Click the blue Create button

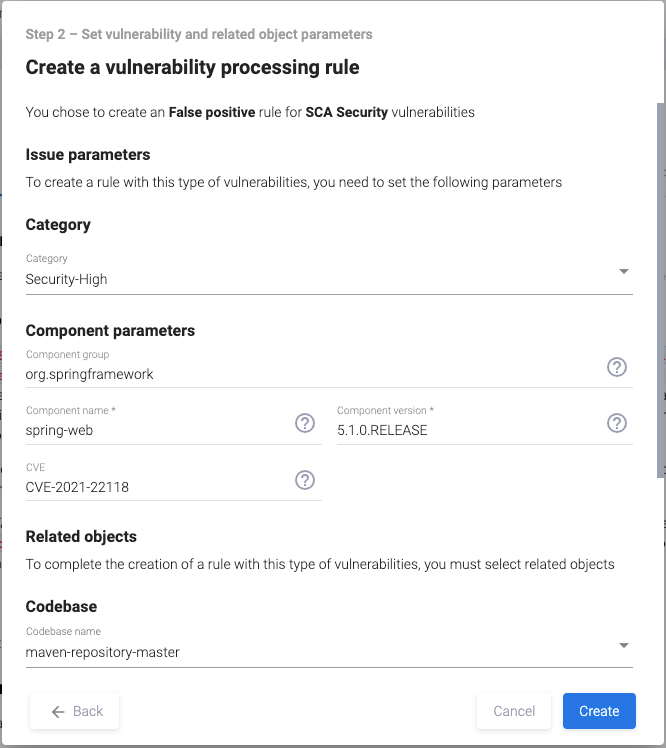(599, 711)
